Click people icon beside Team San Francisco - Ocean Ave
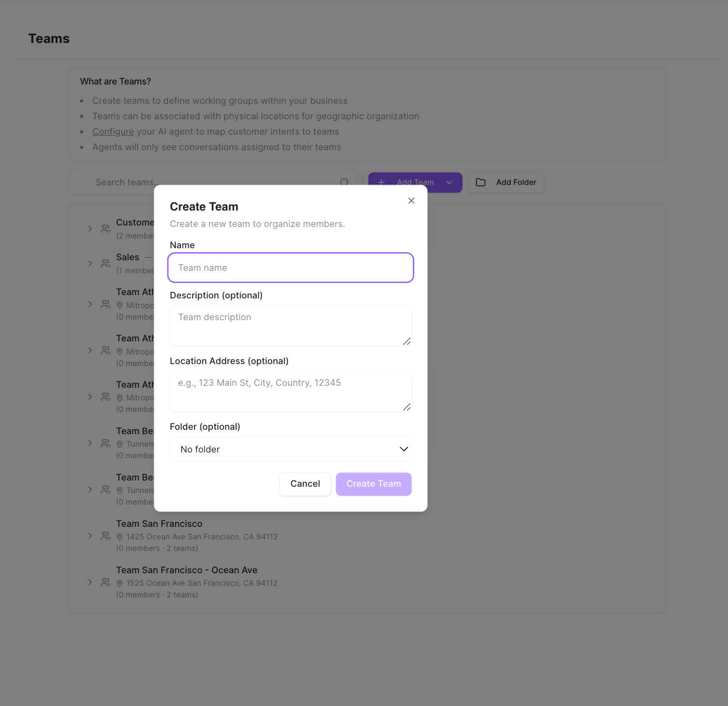 (x=106, y=582)
